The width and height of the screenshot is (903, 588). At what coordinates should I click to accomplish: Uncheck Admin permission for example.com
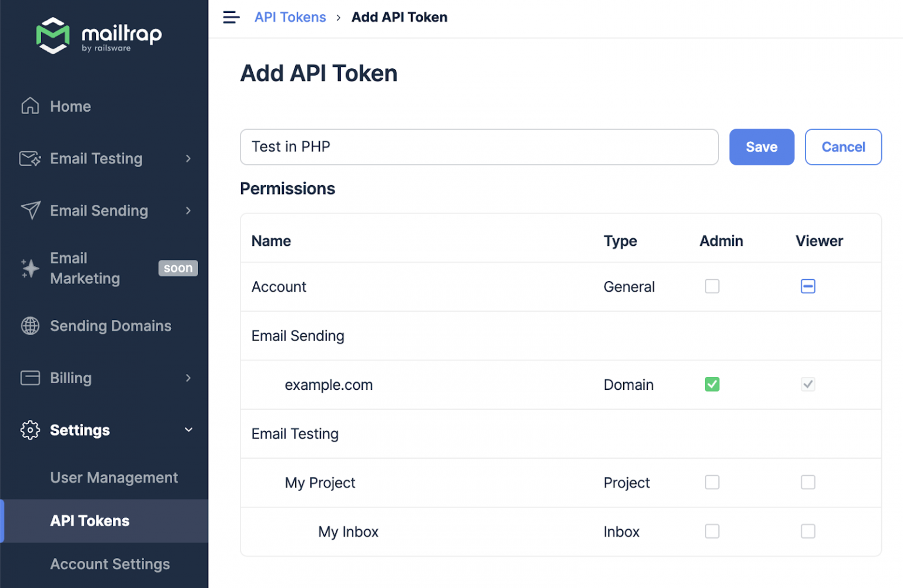tap(712, 385)
